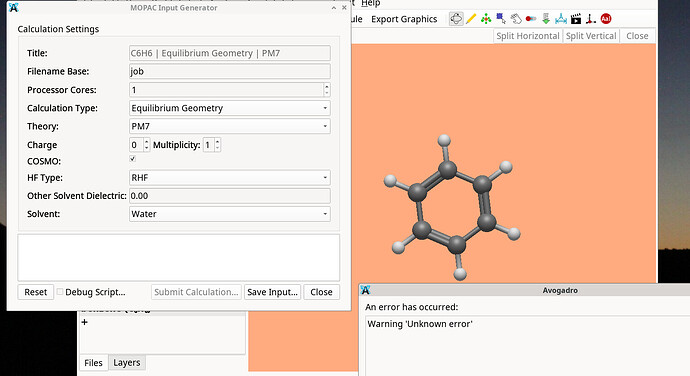Viewport: 690px width, 376px height.
Task: Click the Charge spinner arrows
Action: [x=147, y=145]
